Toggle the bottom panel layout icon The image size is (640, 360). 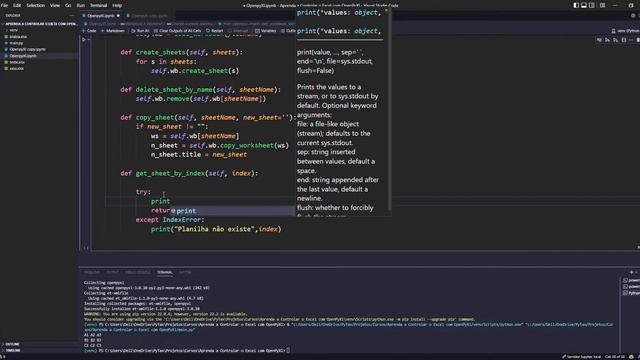click(x=584, y=6)
